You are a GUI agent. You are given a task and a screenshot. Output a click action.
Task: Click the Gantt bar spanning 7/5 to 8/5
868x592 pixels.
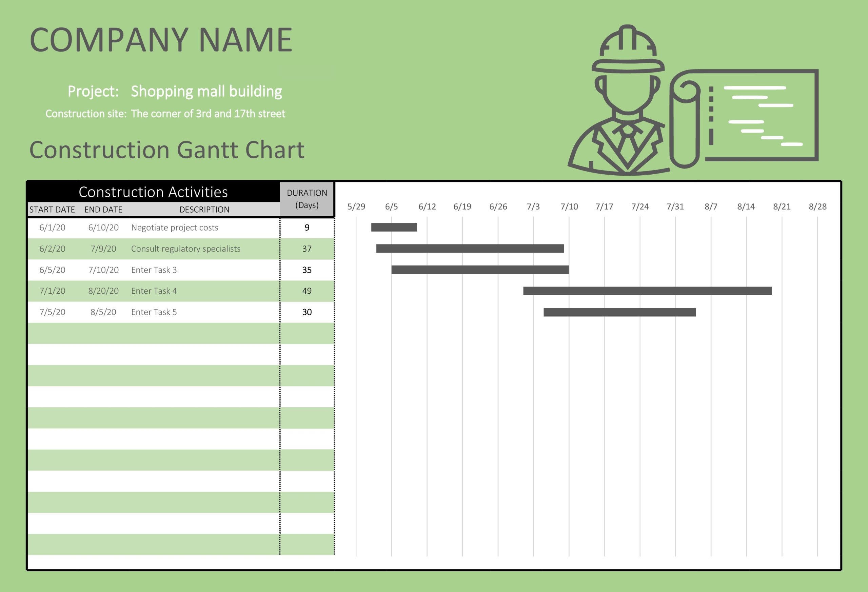click(620, 312)
